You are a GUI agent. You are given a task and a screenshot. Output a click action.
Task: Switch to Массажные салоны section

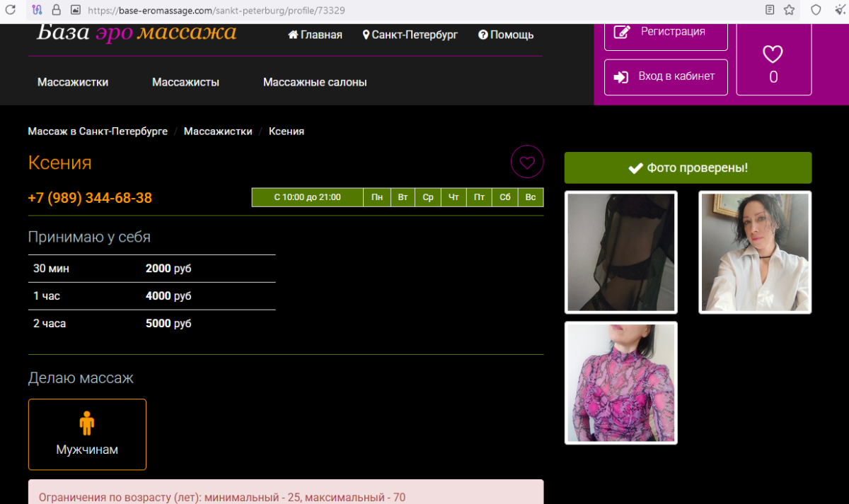pyautogui.click(x=315, y=82)
